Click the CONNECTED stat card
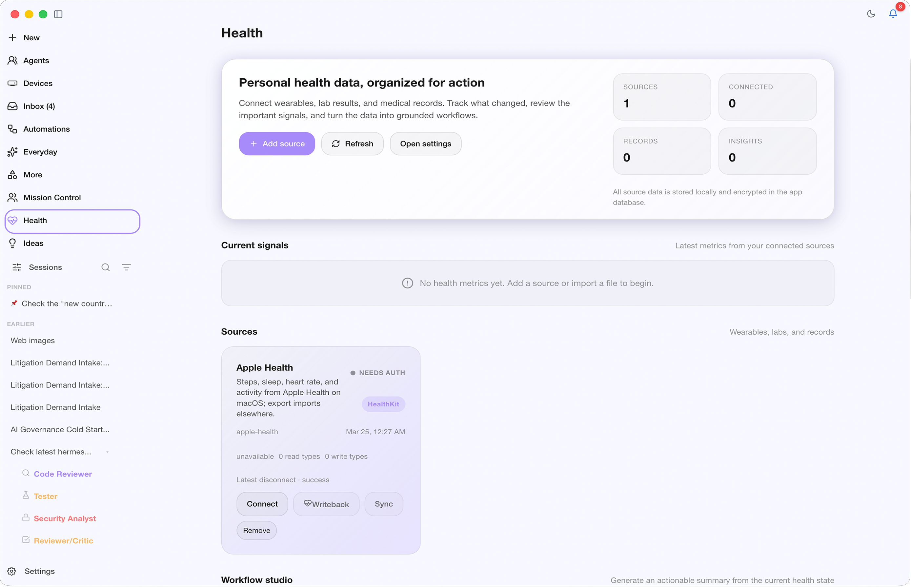 767,97
